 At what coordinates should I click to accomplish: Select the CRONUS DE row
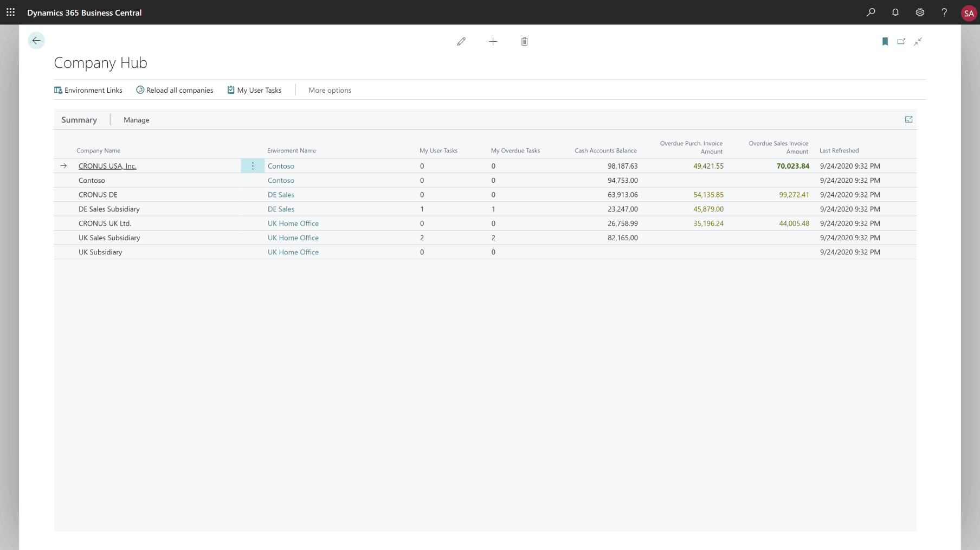pyautogui.click(x=485, y=195)
